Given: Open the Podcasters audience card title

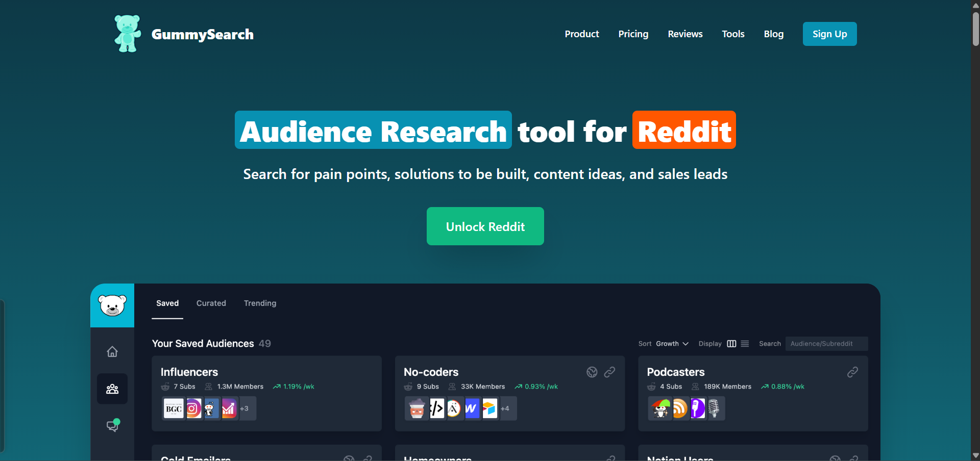Looking at the screenshot, I should pyautogui.click(x=676, y=372).
